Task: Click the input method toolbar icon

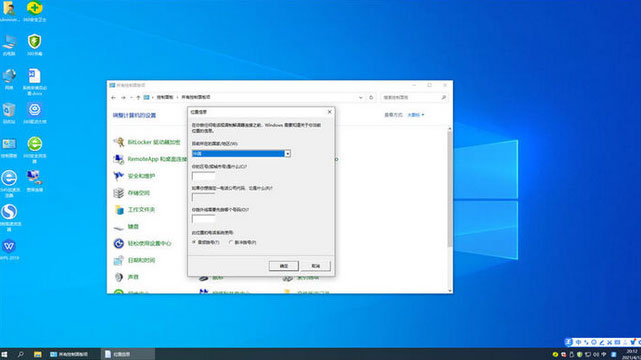Action: coord(568,342)
